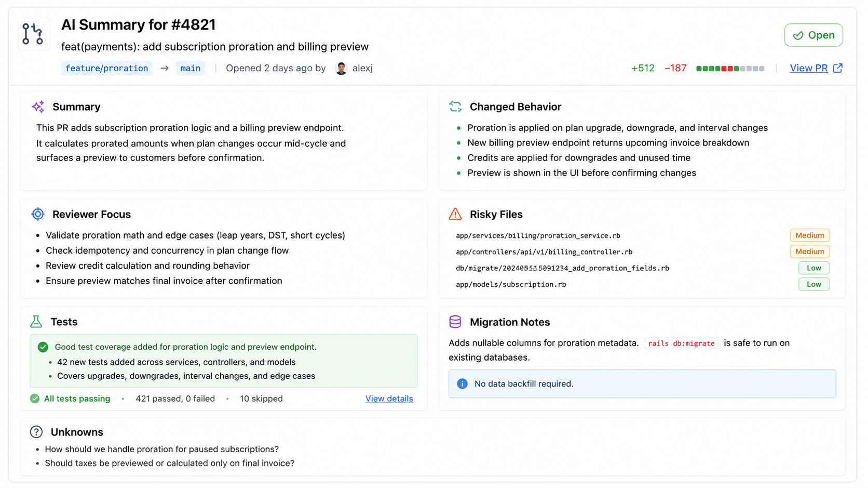Image resolution: width=868 pixels, height=489 pixels.
Task: Click the Check idempotency and concurrency bullet
Action: (167, 250)
